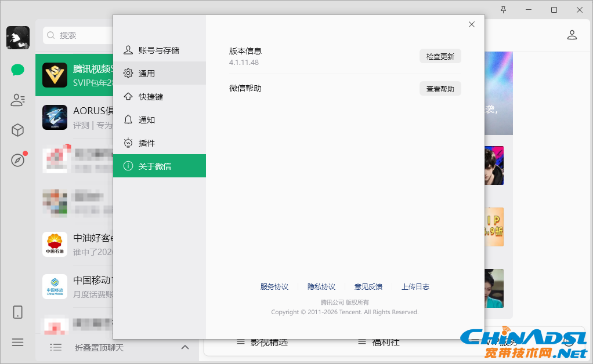Click version number 4.1.11.48 text
Viewport: 593px width, 364px height.
tap(244, 62)
